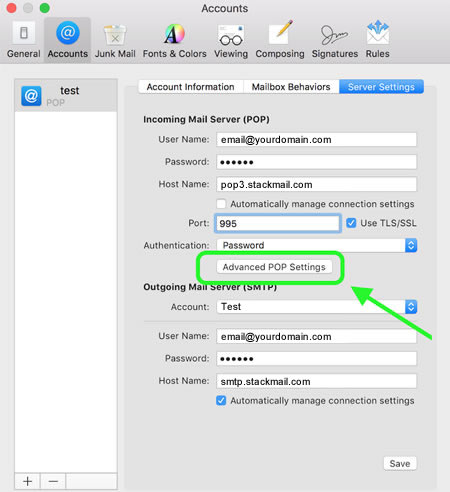The height and width of the screenshot is (492, 450).
Task: Open the Rules preferences pane
Action: tap(377, 40)
